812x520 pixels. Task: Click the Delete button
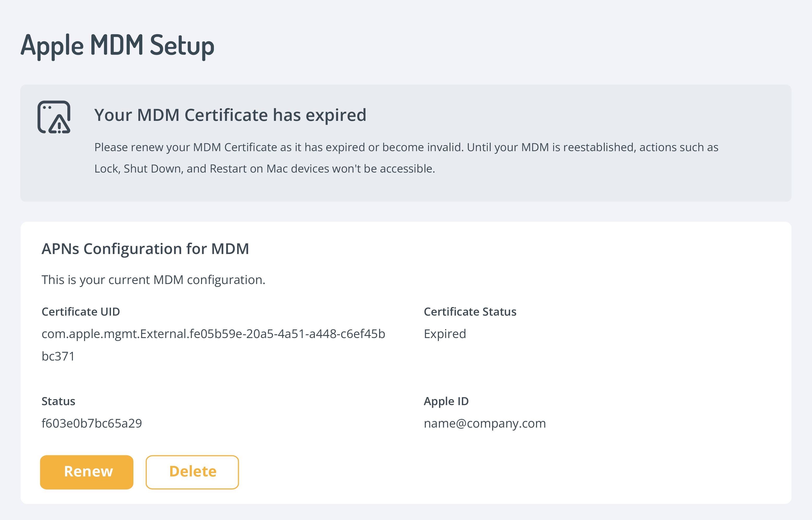point(192,472)
